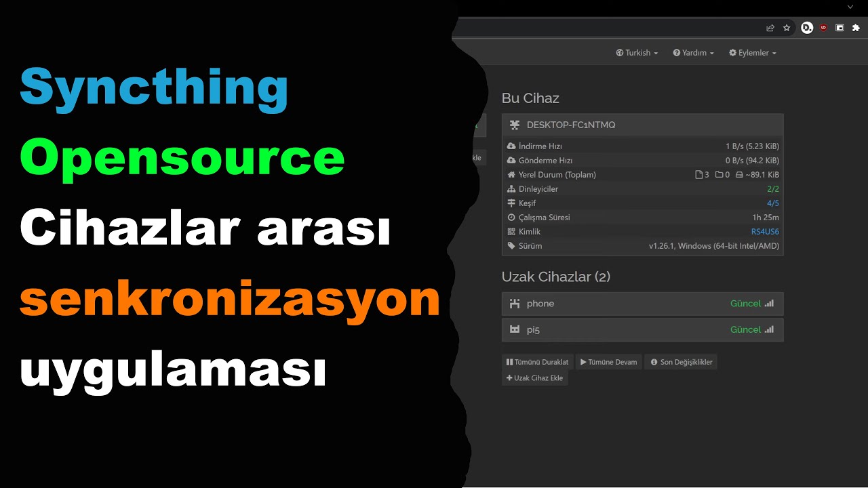Image resolution: width=868 pixels, height=488 pixels.
Task: Click the İndirme Hızı label
Action: pyautogui.click(x=540, y=146)
